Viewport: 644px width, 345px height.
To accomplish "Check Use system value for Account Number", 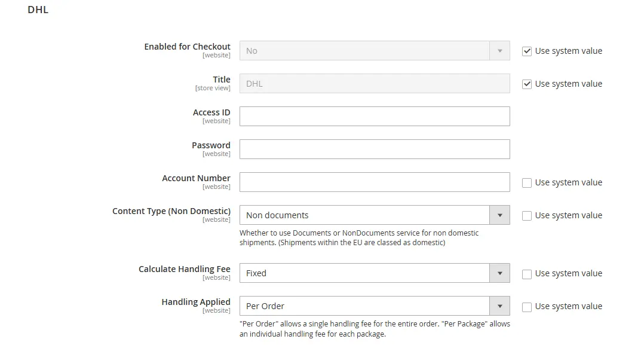I will coord(527,182).
